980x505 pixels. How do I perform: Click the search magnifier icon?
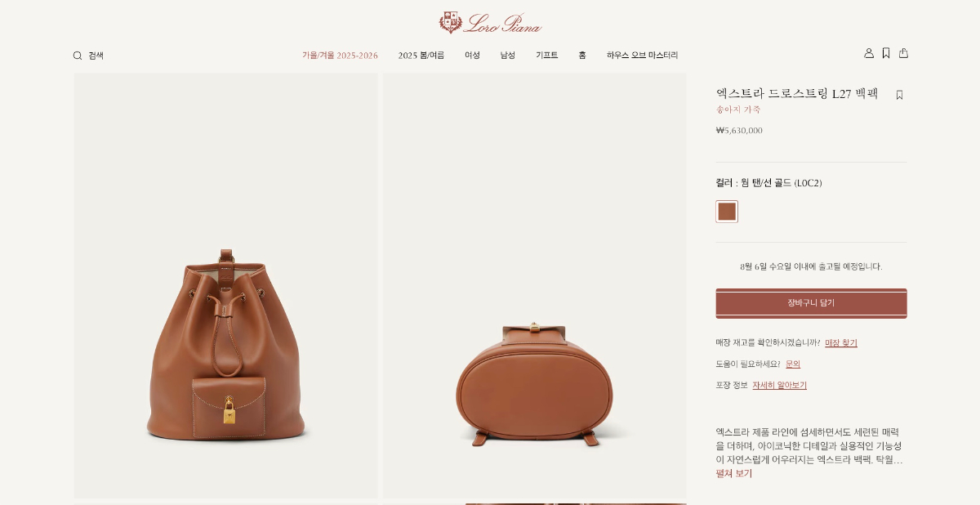pyautogui.click(x=78, y=56)
